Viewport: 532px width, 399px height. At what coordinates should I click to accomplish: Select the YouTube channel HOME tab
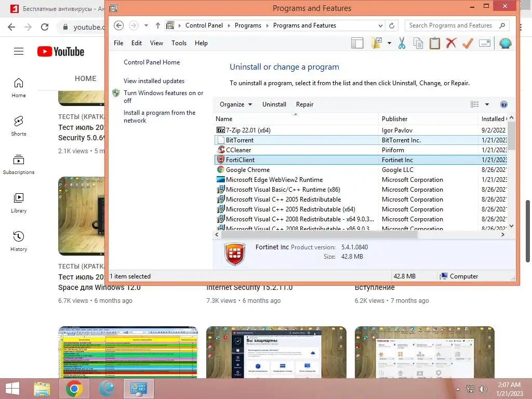(86, 78)
